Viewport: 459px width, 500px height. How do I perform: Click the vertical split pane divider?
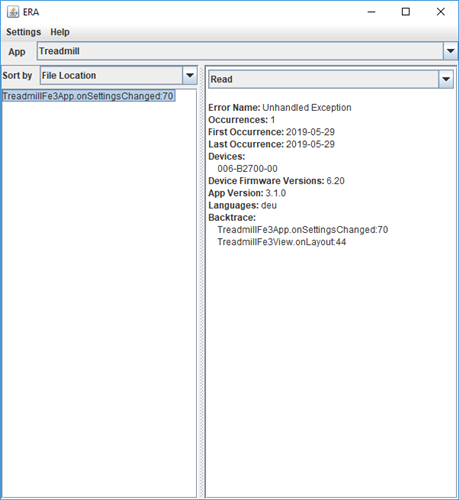[201, 282]
